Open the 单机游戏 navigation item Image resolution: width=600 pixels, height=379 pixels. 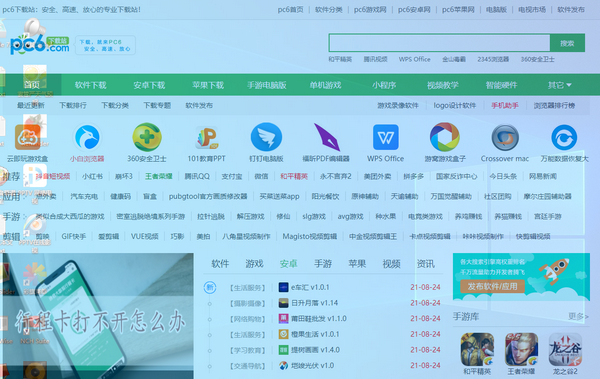[x=325, y=85]
